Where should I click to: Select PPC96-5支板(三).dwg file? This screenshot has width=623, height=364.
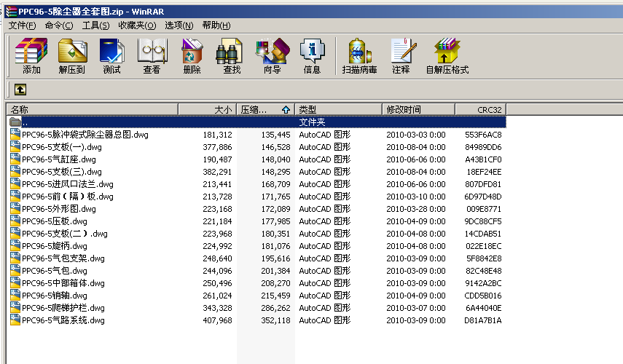(62, 172)
